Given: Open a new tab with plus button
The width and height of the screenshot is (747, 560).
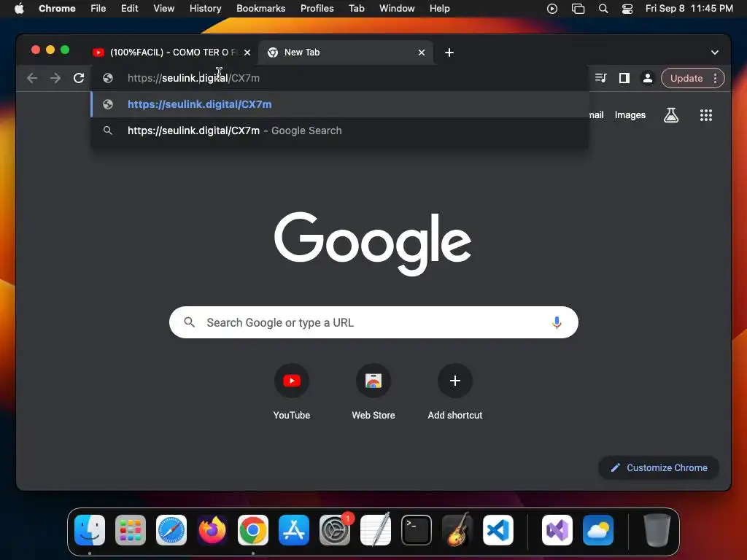Looking at the screenshot, I should tap(449, 52).
